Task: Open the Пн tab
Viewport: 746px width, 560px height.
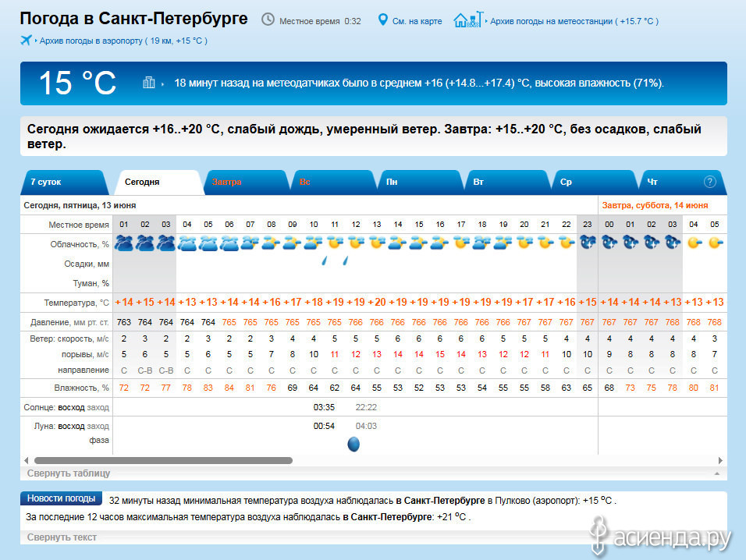Action: click(420, 182)
